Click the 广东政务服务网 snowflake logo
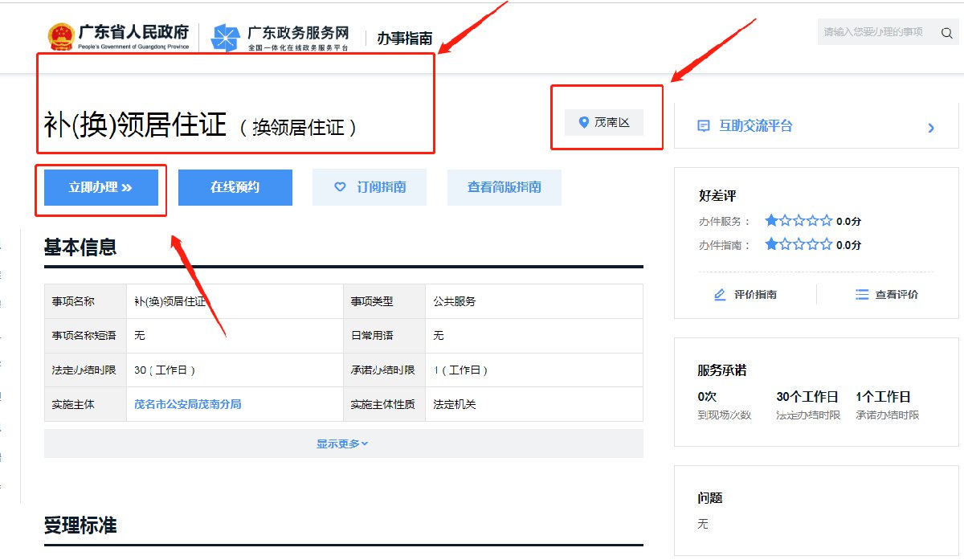The height and width of the screenshot is (560, 964). [226, 37]
